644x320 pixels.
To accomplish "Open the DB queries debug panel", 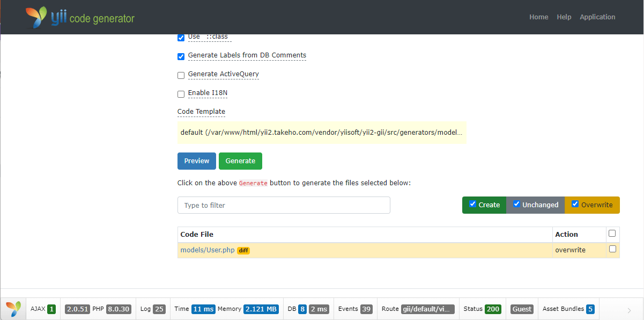I will point(308,309).
